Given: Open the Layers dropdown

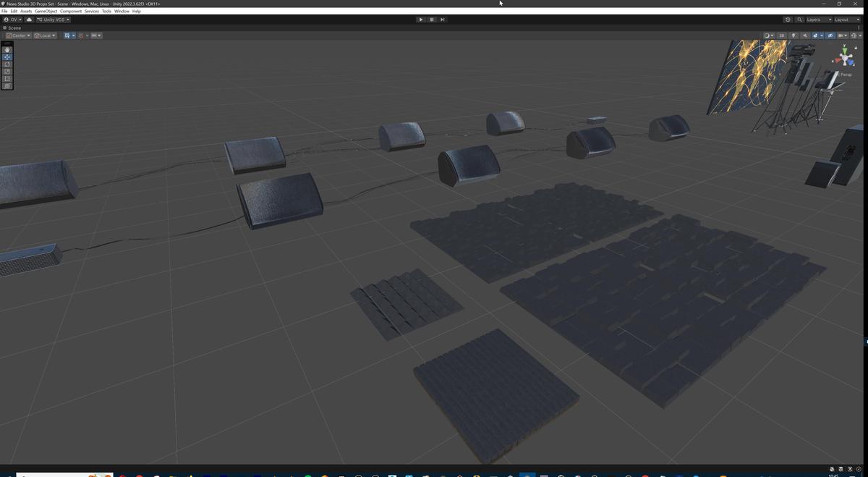Looking at the screenshot, I should pos(818,20).
